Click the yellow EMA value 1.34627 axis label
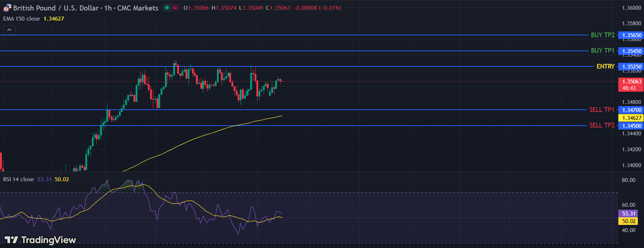The width and height of the screenshot is (644, 248). click(x=631, y=118)
